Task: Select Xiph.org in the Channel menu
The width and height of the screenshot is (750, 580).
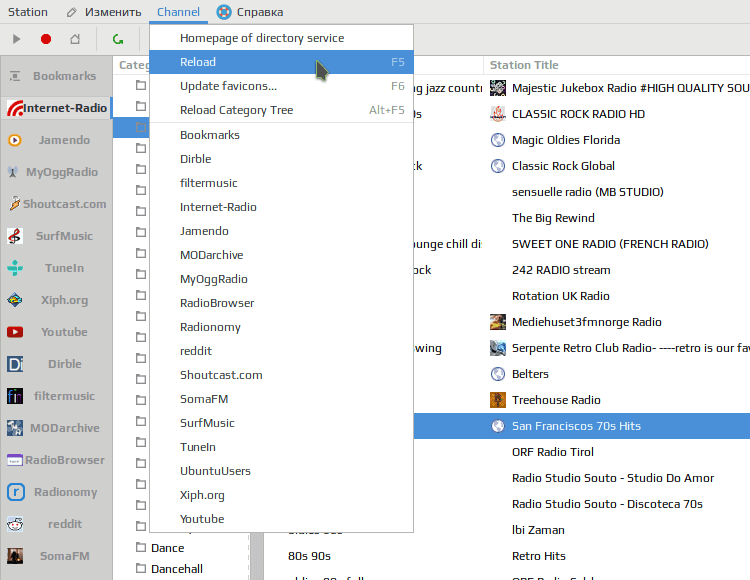Action: pos(281,495)
